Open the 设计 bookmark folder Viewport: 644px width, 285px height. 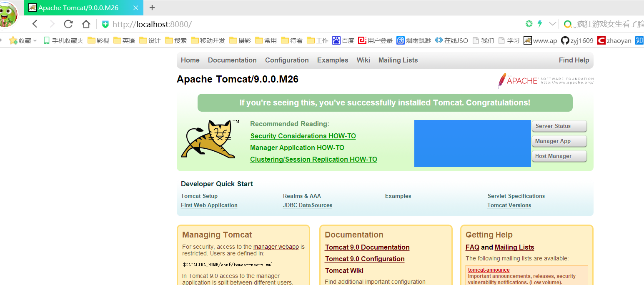150,40
